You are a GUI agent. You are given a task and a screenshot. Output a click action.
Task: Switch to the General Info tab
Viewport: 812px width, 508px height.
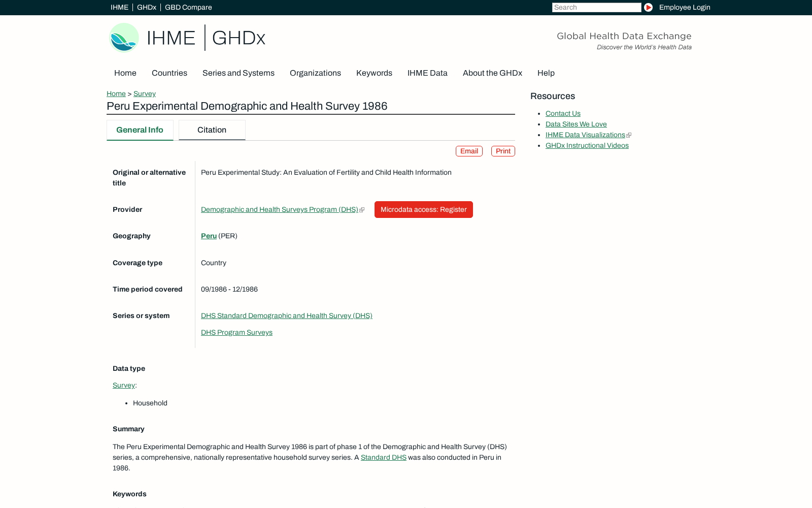click(140, 130)
